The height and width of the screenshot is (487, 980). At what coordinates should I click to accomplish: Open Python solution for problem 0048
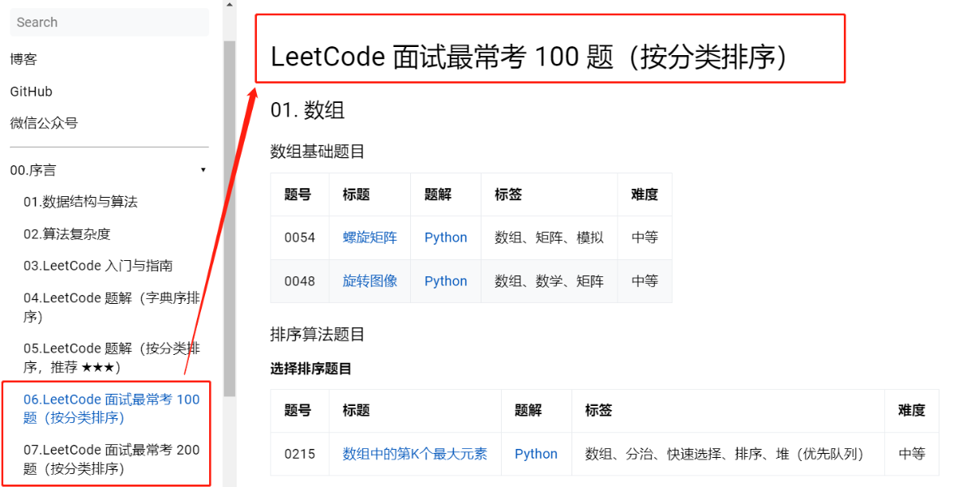[446, 281]
